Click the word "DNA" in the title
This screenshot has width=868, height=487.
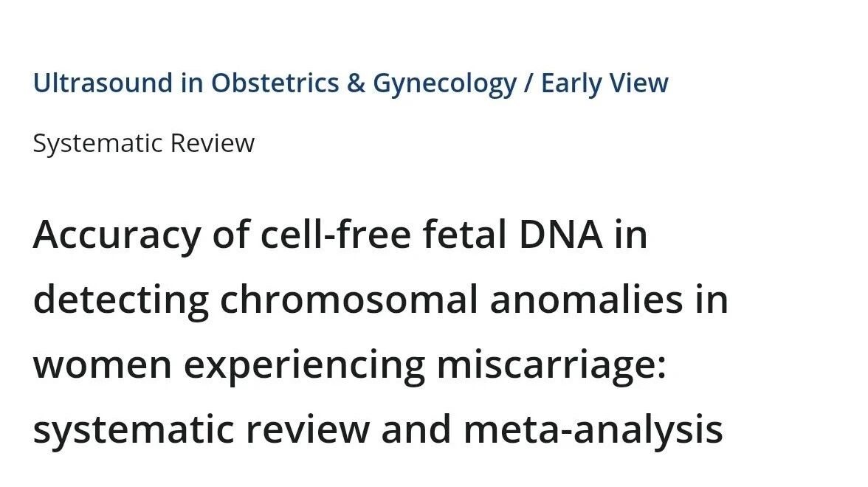pyautogui.click(x=560, y=235)
